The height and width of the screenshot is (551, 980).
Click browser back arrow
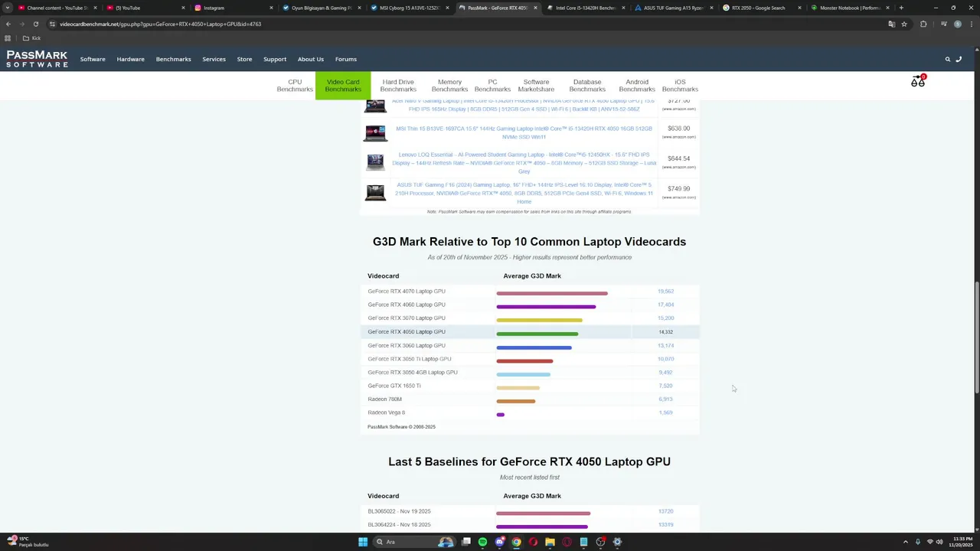click(8, 24)
